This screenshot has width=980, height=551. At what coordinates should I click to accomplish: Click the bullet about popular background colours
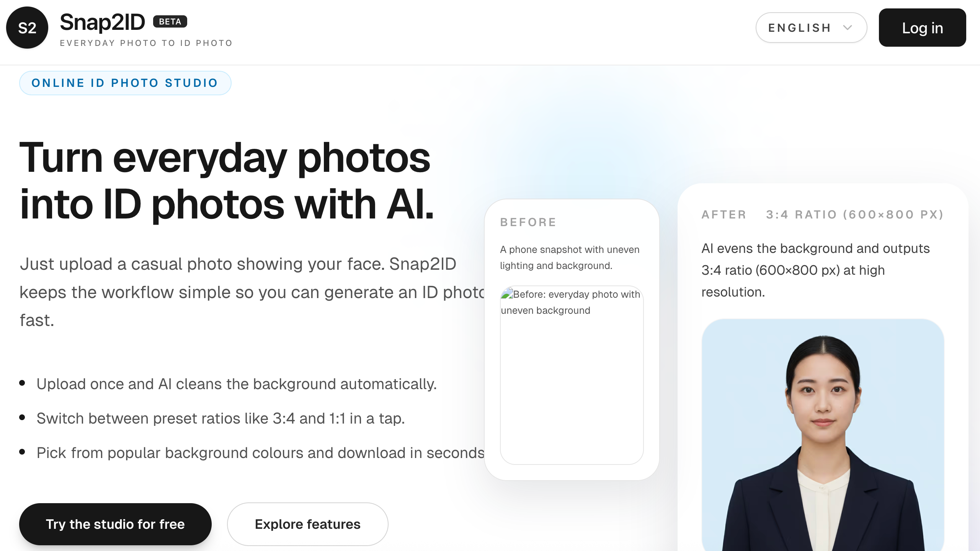point(260,453)
